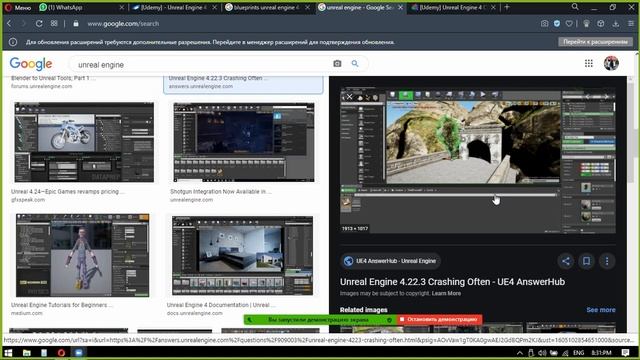
Task: Submit search with magnifier icon
Action: tap(355, 64)
